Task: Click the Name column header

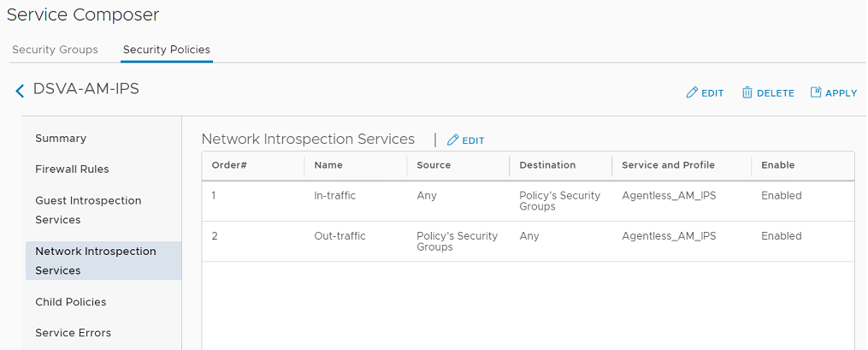Action: (x=328, y=165)
